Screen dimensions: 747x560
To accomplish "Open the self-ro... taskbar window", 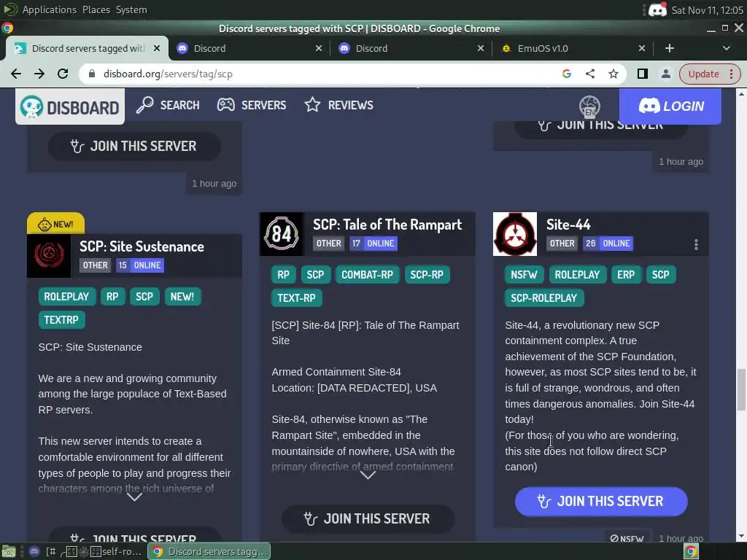I will (x=96, y=551).
